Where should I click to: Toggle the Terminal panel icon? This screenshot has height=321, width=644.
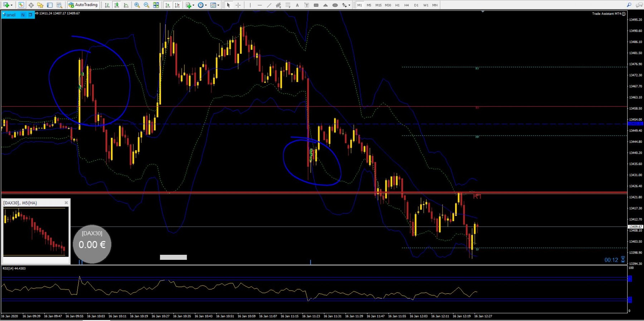(50, 5)
